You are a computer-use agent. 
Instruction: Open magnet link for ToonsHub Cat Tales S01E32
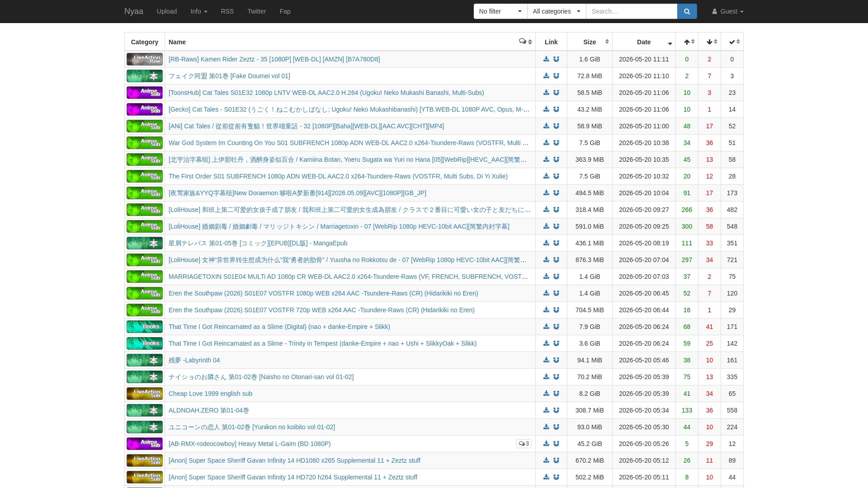tap(556, 93)
